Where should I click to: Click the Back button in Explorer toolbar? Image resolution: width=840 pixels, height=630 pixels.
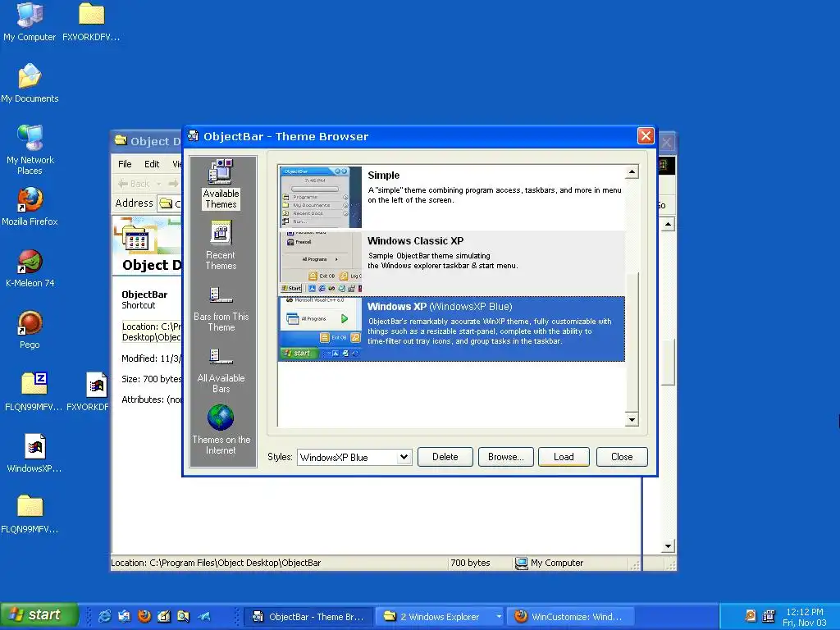point(134,184)
